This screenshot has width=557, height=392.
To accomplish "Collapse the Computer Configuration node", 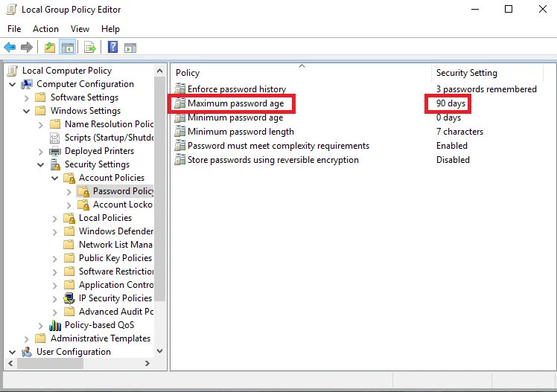I will [x=13, y=85].
